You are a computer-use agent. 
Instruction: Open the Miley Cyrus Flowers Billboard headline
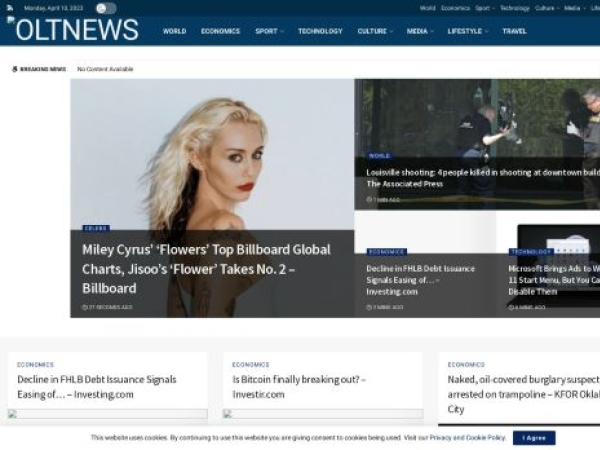point(207,269)
